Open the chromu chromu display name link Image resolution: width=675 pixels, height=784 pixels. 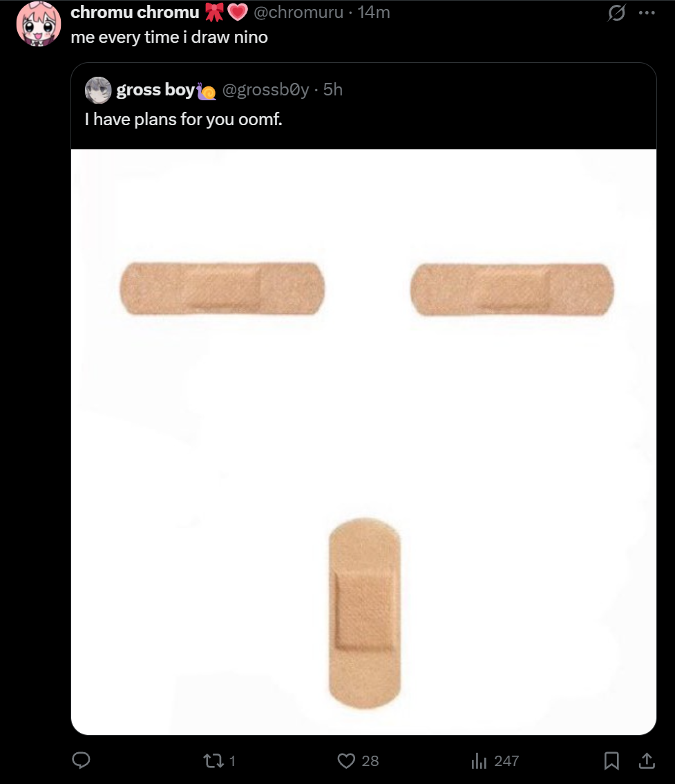(x=135, y=12)
